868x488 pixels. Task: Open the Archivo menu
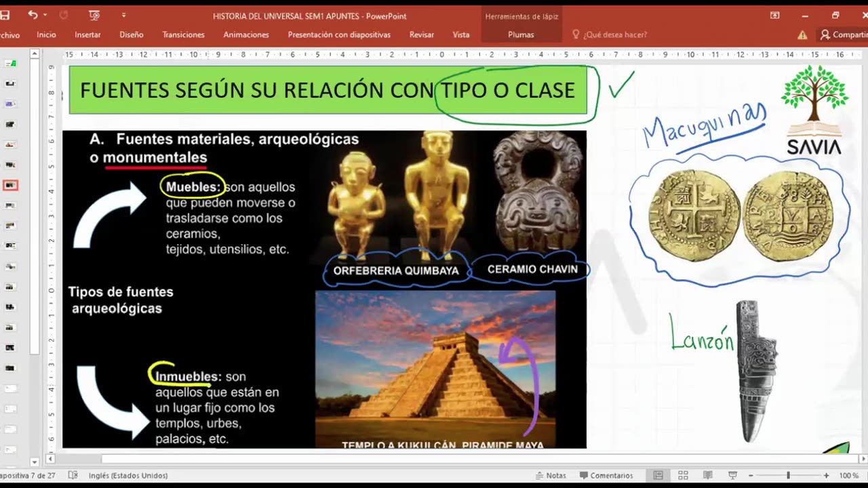9,35
